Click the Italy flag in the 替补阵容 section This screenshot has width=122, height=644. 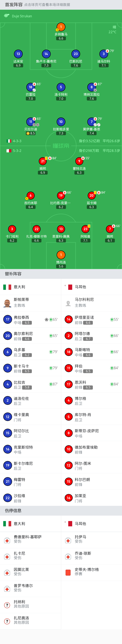coord(7,287)
